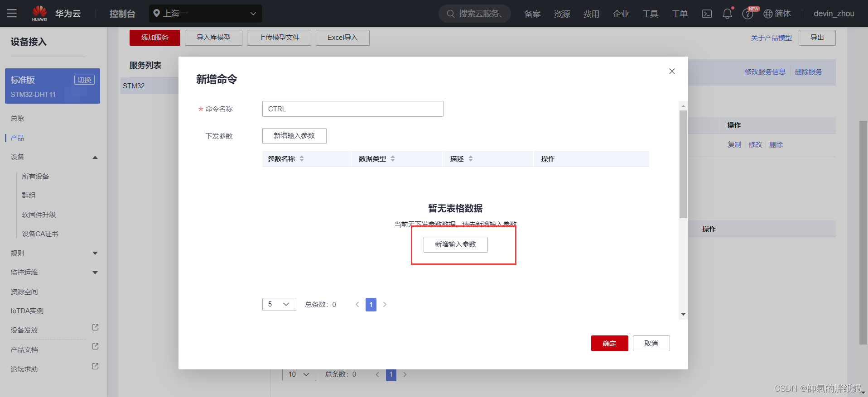This screenshot has height=397, width=868.
Task: Open 所有设备 in sidebar
Action: tap(35, 176)
